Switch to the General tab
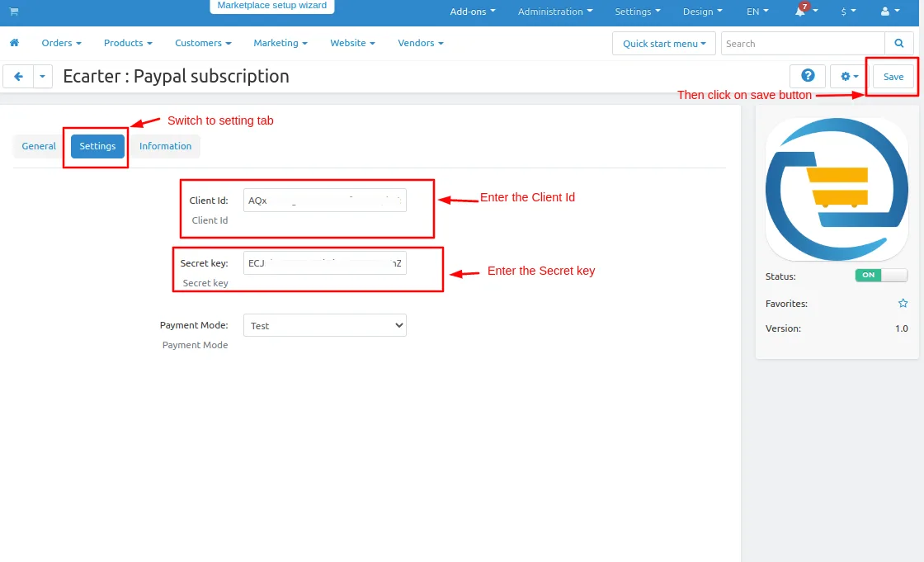The width and height of the screenshot is (924, 562). 39,146
